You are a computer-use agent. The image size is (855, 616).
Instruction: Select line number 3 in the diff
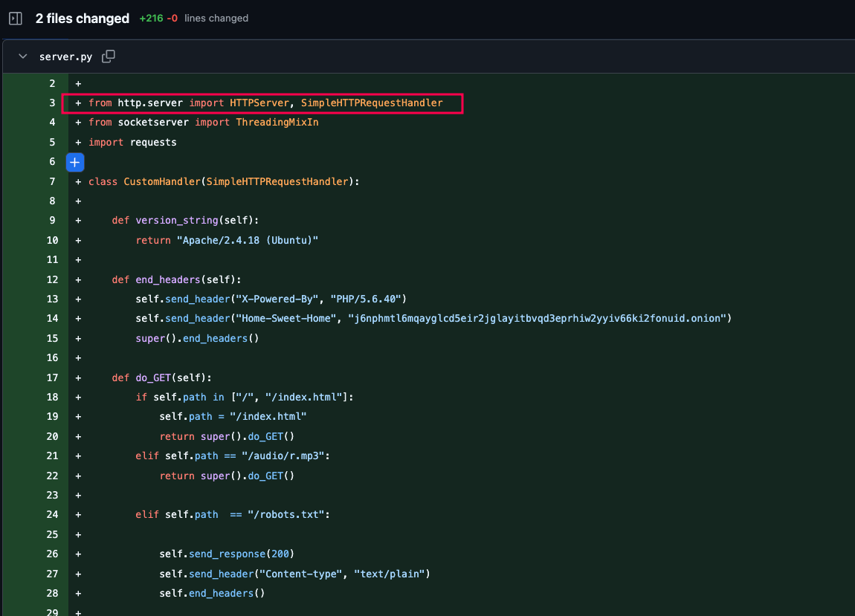(x=52, y=103)
